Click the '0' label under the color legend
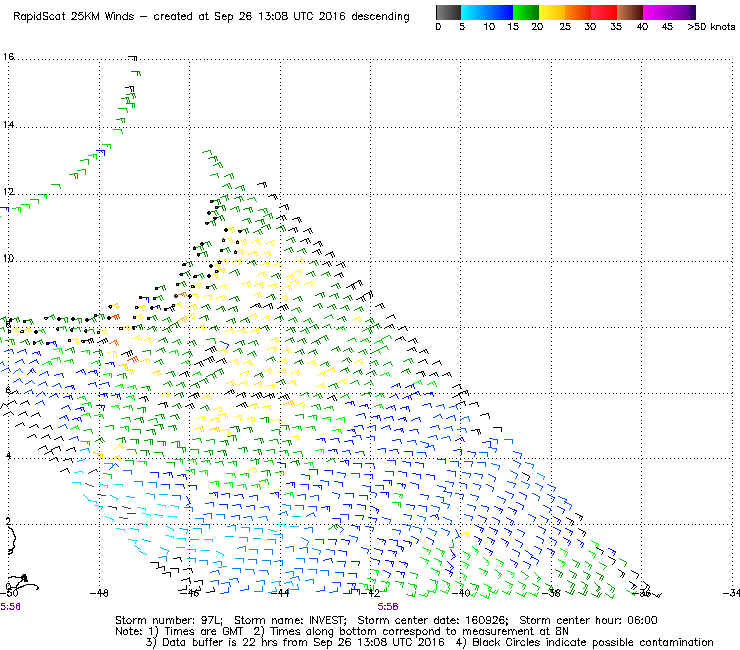The image size is (740, 650). pos(438,27)
